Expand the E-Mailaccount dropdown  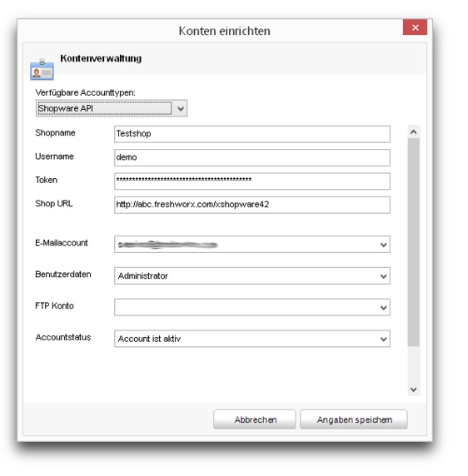click(383, 245)
